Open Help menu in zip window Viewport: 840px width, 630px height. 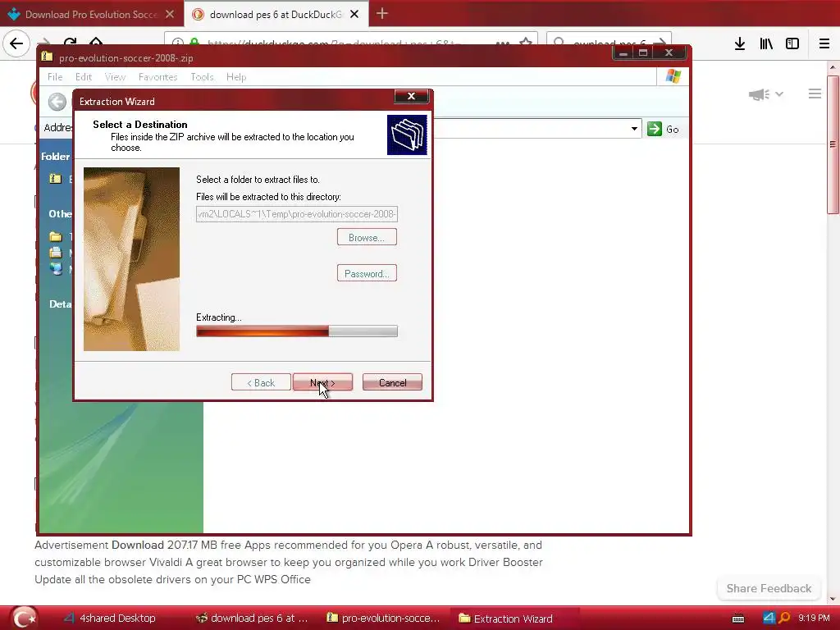[236, 77]
